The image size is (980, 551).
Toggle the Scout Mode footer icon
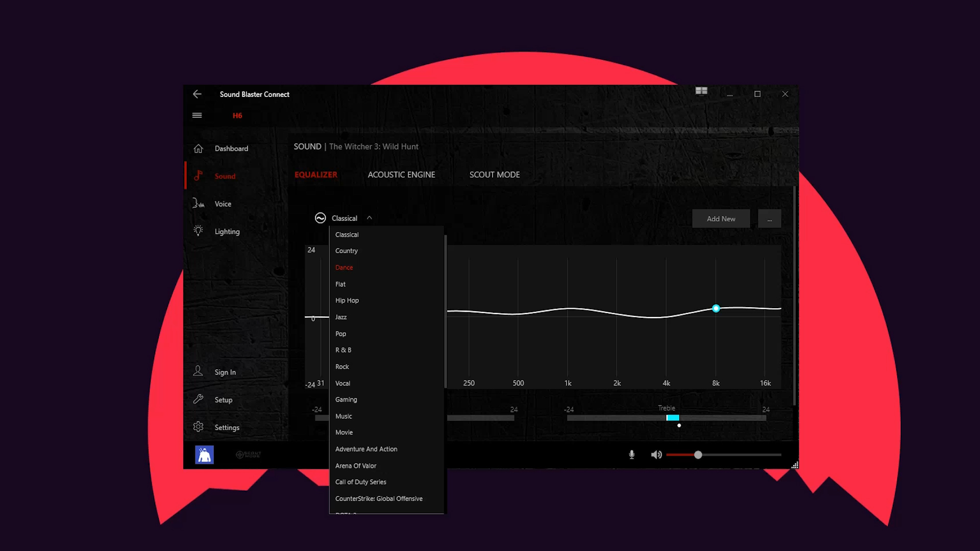tap(249, 455)
